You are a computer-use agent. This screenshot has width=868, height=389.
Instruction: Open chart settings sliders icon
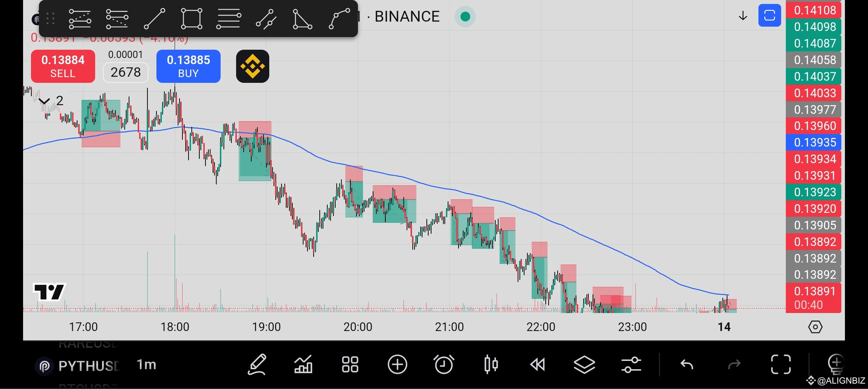(631, 365)
